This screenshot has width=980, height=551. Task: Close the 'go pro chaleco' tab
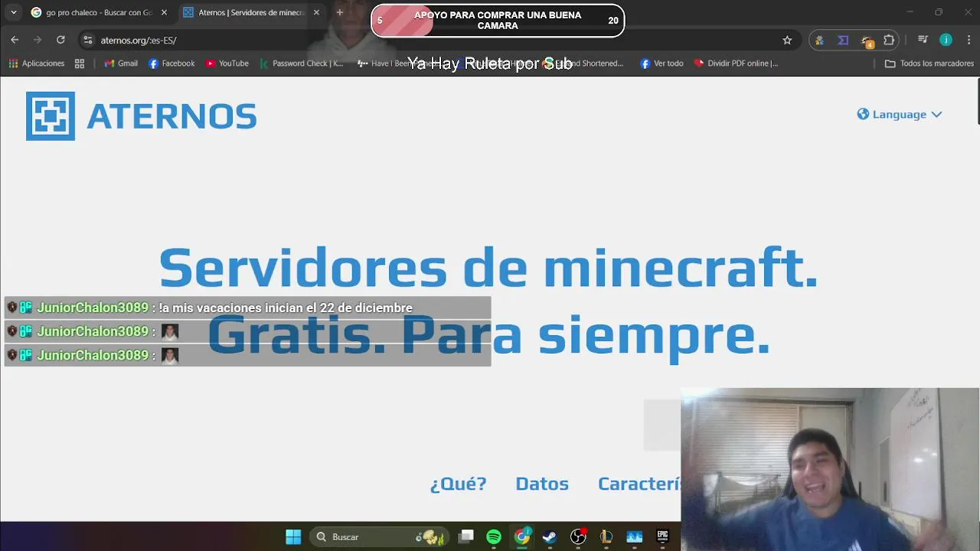(x=164, y=12)
